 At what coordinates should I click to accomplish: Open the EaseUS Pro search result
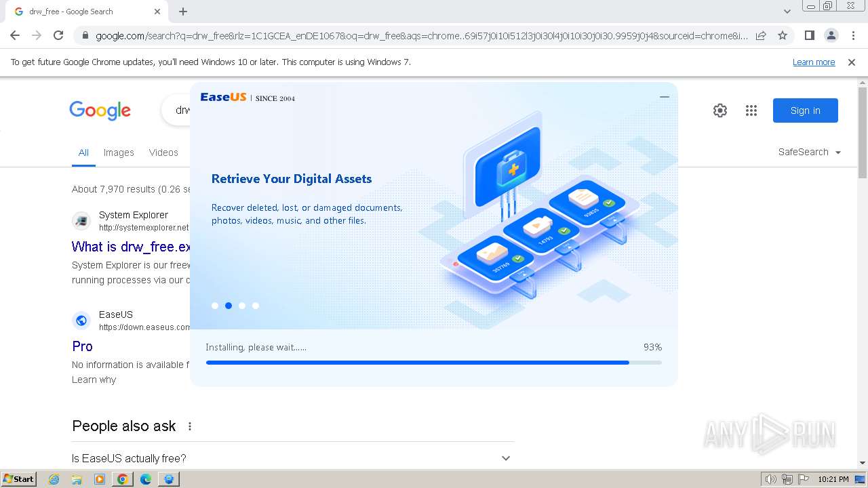(82, 346)
